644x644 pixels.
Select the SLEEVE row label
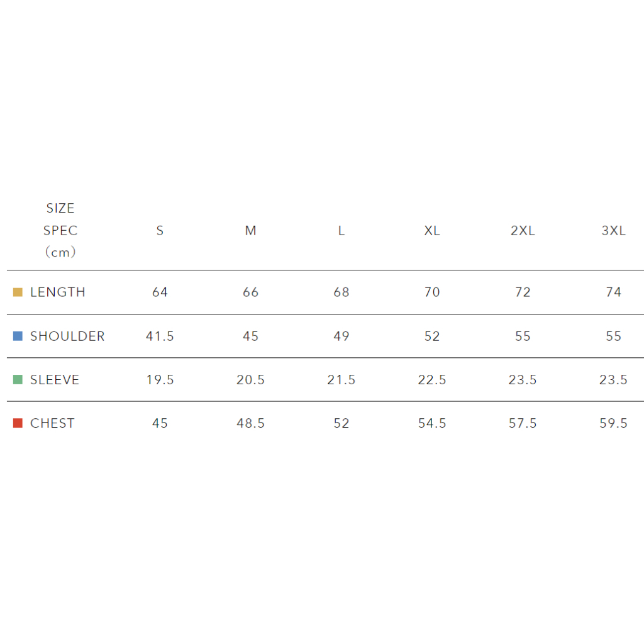55,380
